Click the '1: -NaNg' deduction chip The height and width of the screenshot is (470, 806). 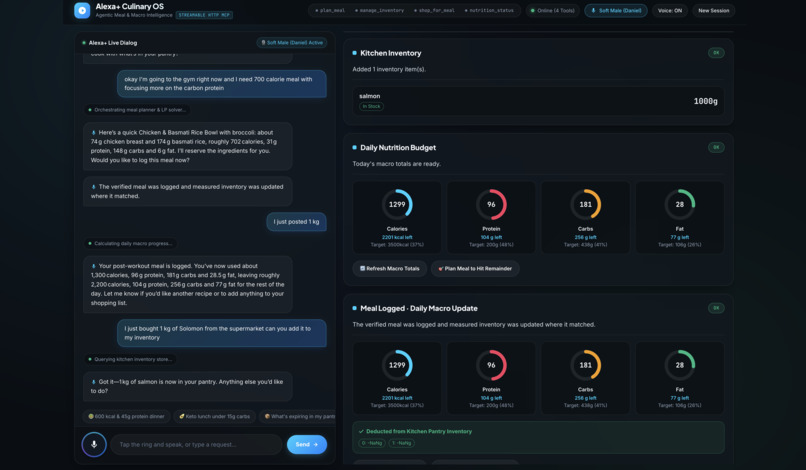[x=401, y=443]
